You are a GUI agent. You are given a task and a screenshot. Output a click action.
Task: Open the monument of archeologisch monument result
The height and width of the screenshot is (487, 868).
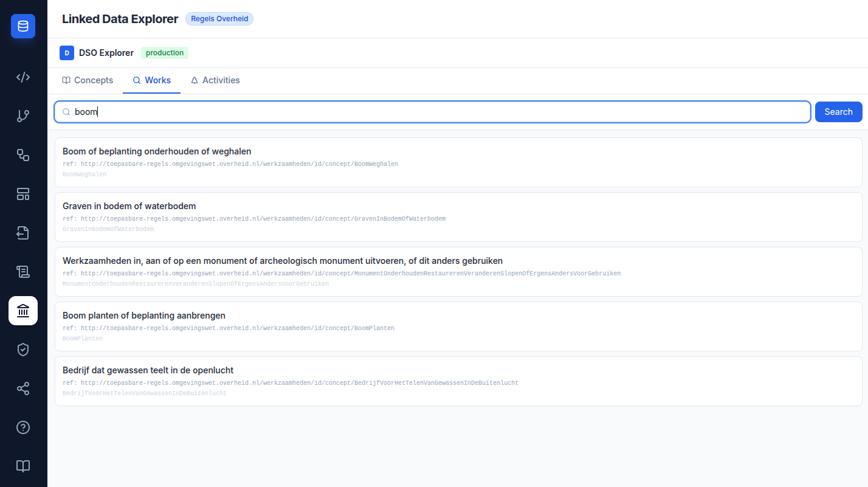tap(458, 272)
